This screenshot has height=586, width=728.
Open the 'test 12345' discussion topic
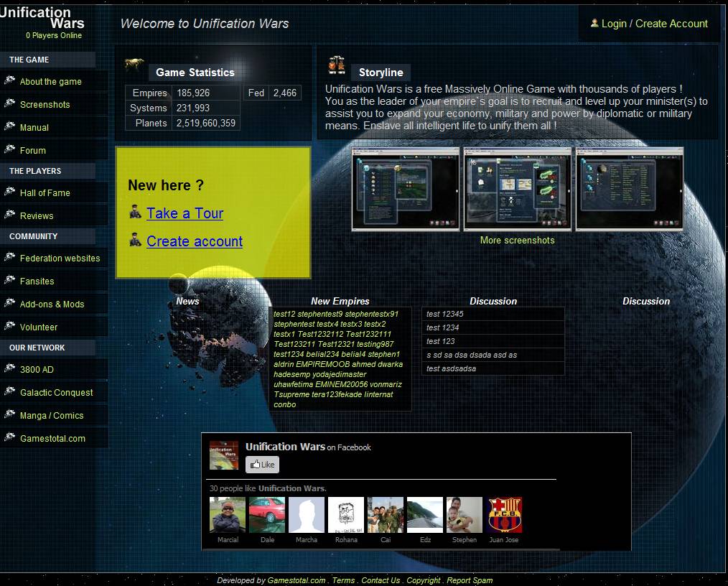[x=445, y=314]
